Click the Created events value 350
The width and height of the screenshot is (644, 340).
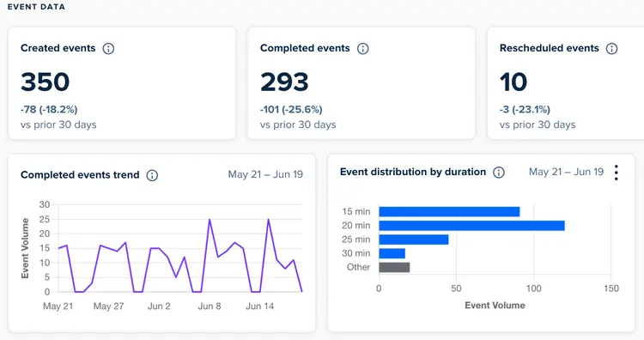tap(46, 82)
